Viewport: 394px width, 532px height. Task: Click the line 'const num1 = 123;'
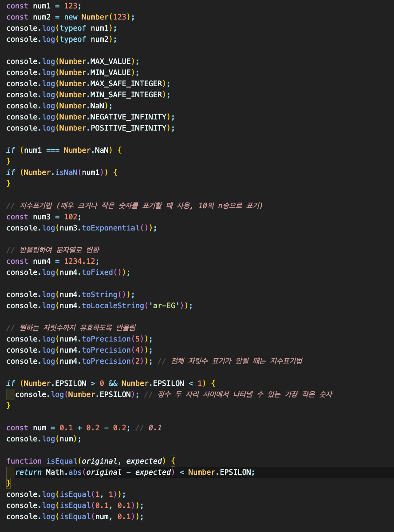(x=44, y=6)
